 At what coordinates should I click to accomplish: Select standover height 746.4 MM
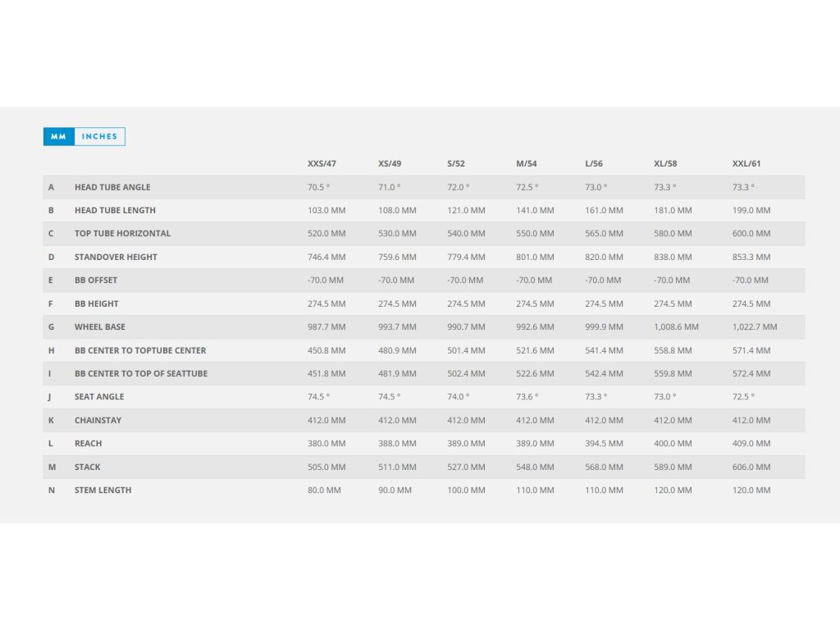click(x=326, y=257)
